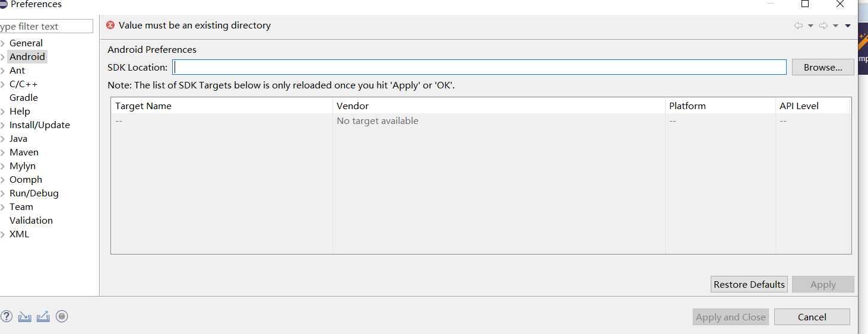Click the back navigation arrow
This screenshot has height=334, width=868.
tap(799, 26)
